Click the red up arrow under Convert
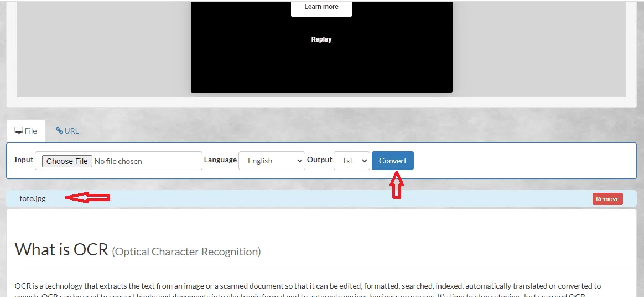644x297 pixels. [396, 185]
